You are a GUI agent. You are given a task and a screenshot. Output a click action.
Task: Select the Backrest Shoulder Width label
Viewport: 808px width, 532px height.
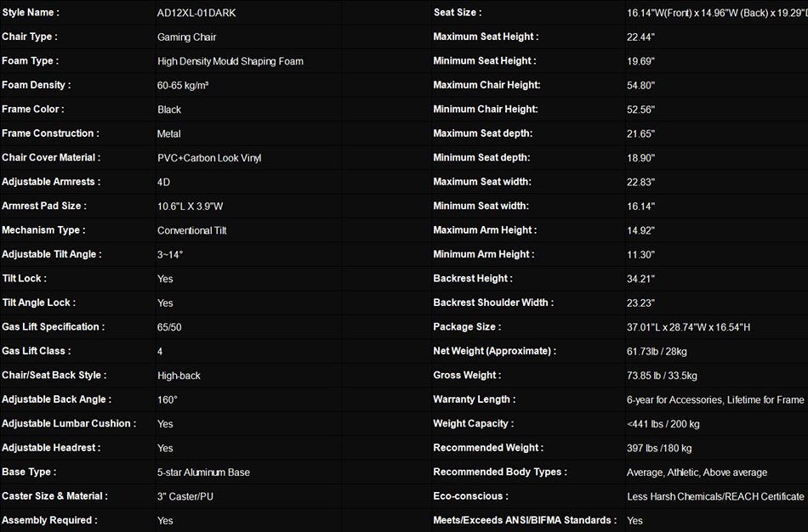point(493,303)
